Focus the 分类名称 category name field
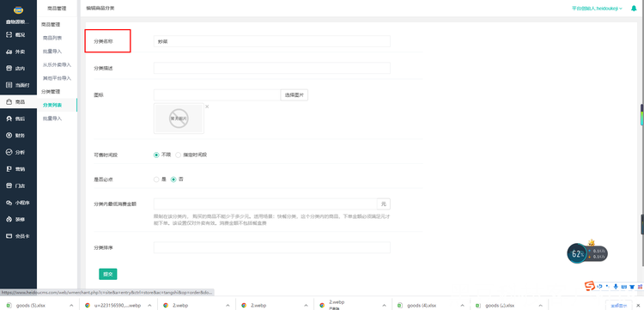 click(x=272, y=41)
